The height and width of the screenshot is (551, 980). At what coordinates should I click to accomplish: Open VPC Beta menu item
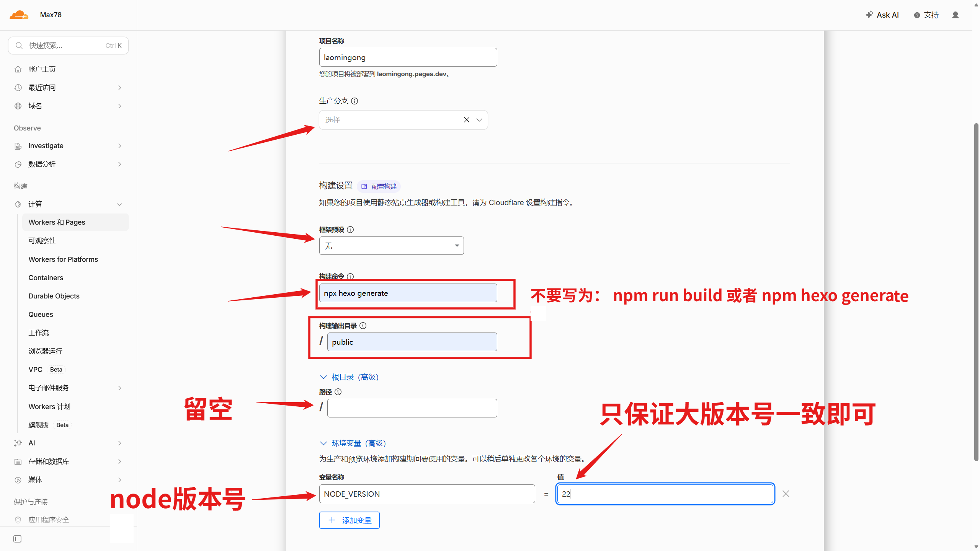(x=75, y=370)
